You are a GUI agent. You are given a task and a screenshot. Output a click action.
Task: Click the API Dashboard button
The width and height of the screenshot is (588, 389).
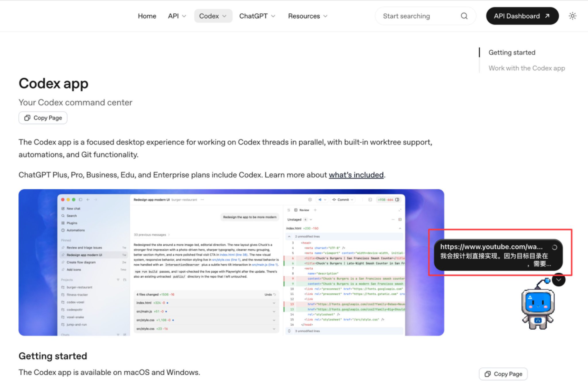click(522, 16)
